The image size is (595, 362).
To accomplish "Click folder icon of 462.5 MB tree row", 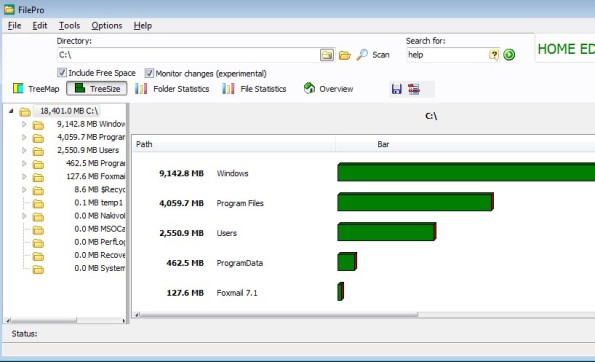I will click(x=38, y=164).
